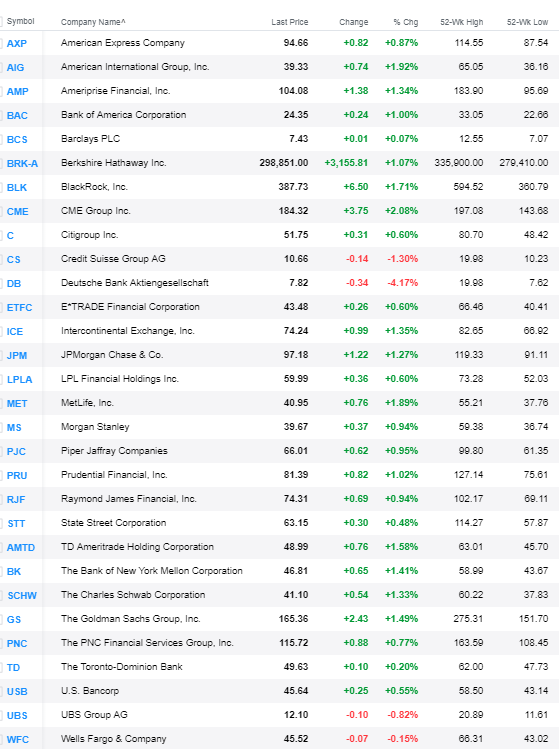Open the AXP ticker link
The width and height of the screenshot is (559, 749).
click(17, 43)
